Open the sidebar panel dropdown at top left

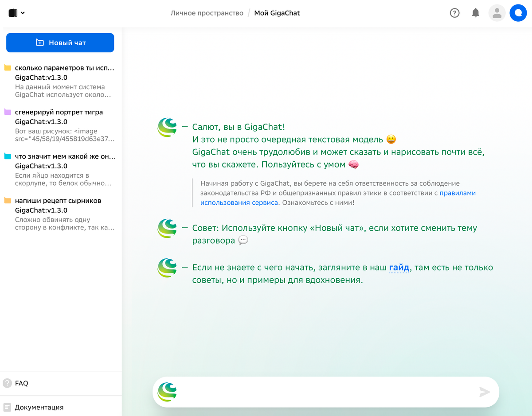coord(16,13)
